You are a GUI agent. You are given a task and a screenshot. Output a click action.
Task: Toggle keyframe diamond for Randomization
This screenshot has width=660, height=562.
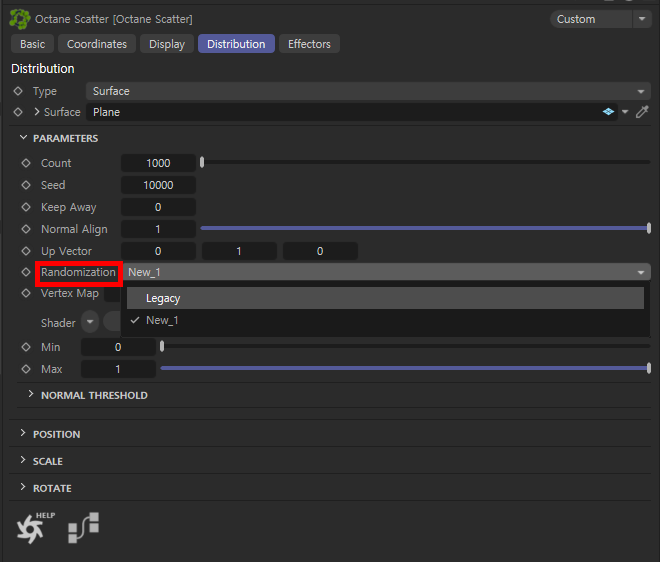(x=26, y=272)
